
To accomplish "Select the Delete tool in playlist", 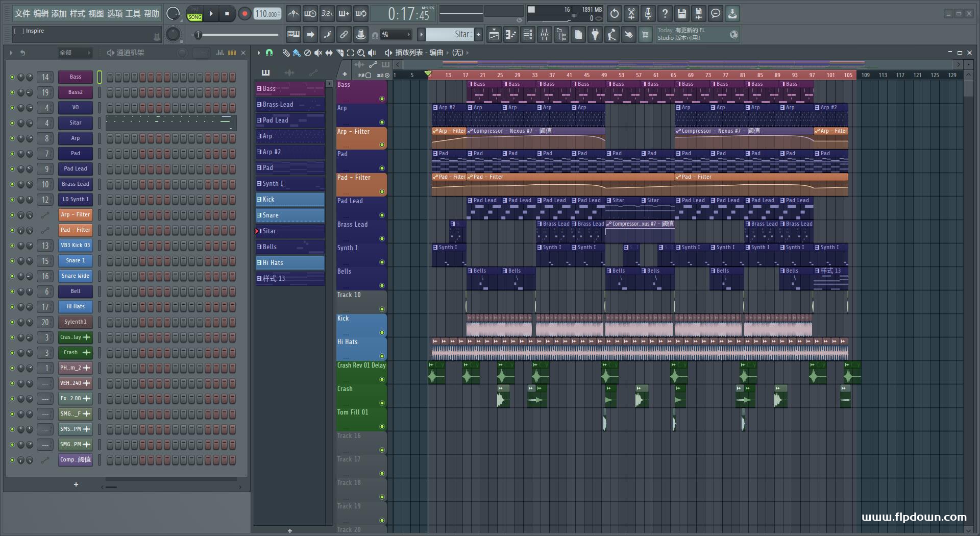I will (307, 53).
